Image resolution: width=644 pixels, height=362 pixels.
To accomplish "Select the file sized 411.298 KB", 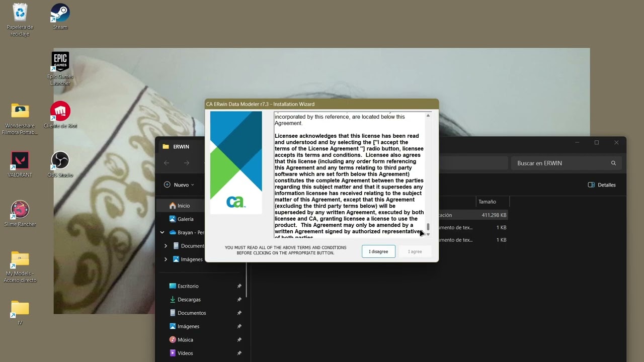I will 473,215.
